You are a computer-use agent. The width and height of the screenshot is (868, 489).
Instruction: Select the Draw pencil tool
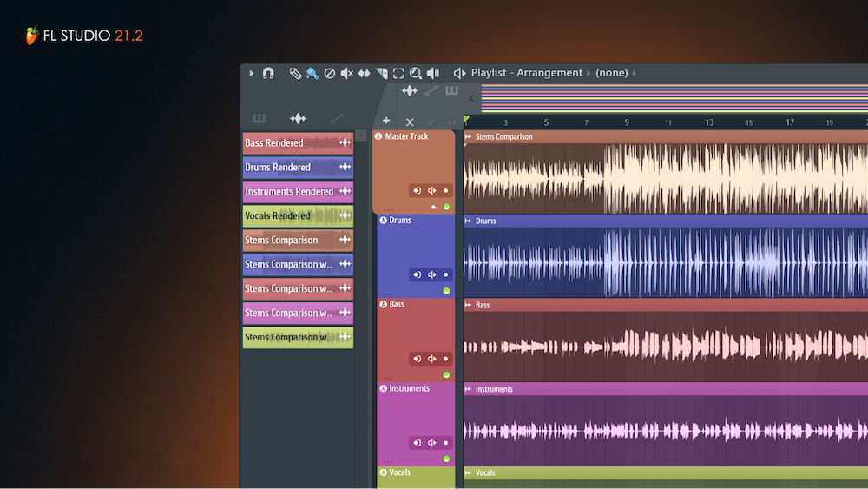[x=295, y=74]
